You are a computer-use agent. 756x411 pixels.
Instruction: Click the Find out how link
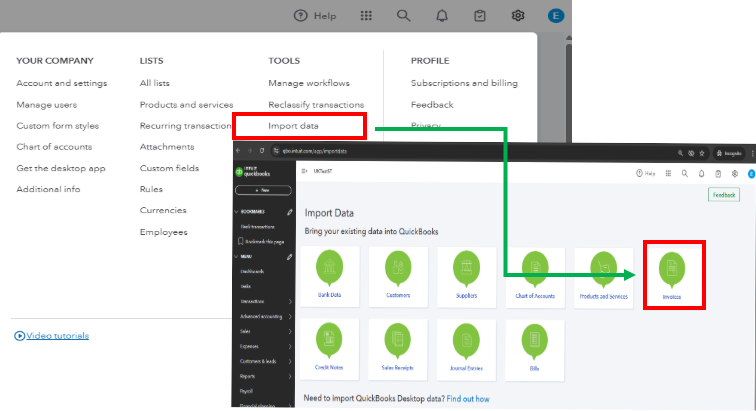[x=468, y=399]
